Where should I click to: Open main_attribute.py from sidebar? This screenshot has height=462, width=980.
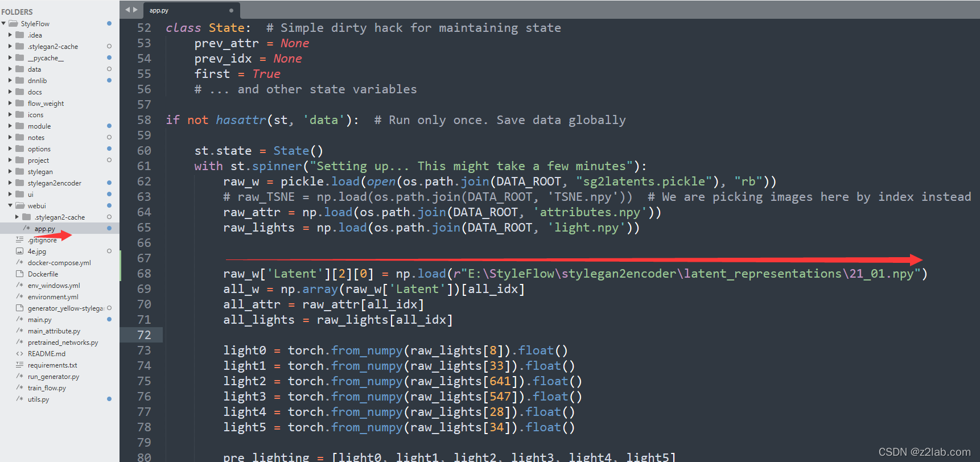[54, 331]
